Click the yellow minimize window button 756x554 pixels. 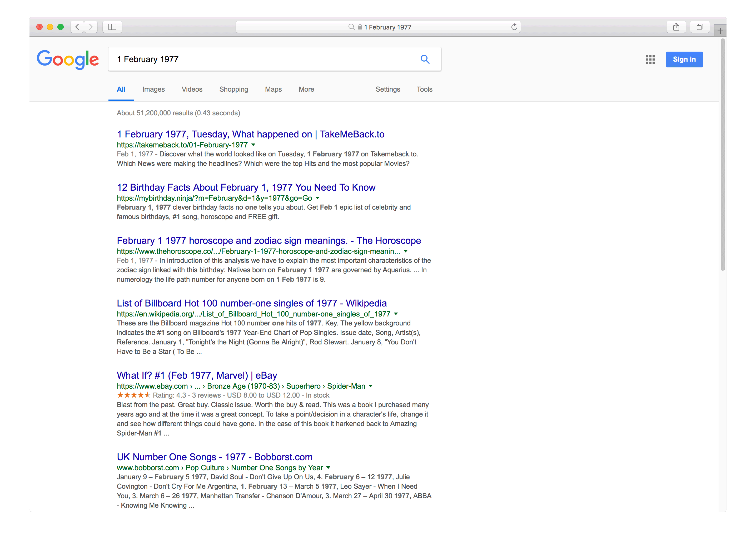[x=50, y=27]
